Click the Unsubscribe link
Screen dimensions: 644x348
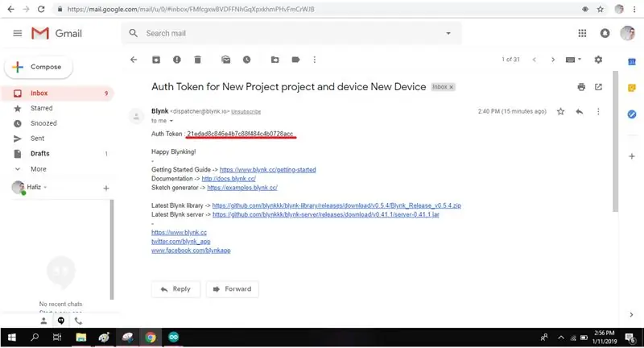coord(246,111)
